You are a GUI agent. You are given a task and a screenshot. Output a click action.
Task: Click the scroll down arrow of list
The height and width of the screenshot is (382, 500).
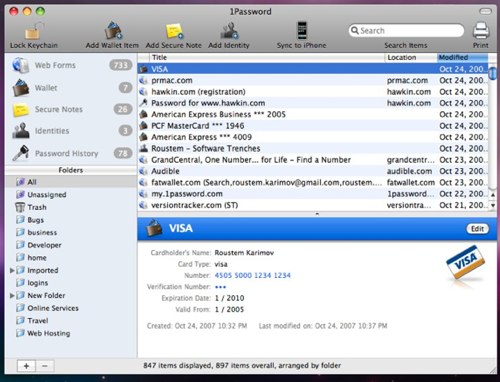(493, 205)
